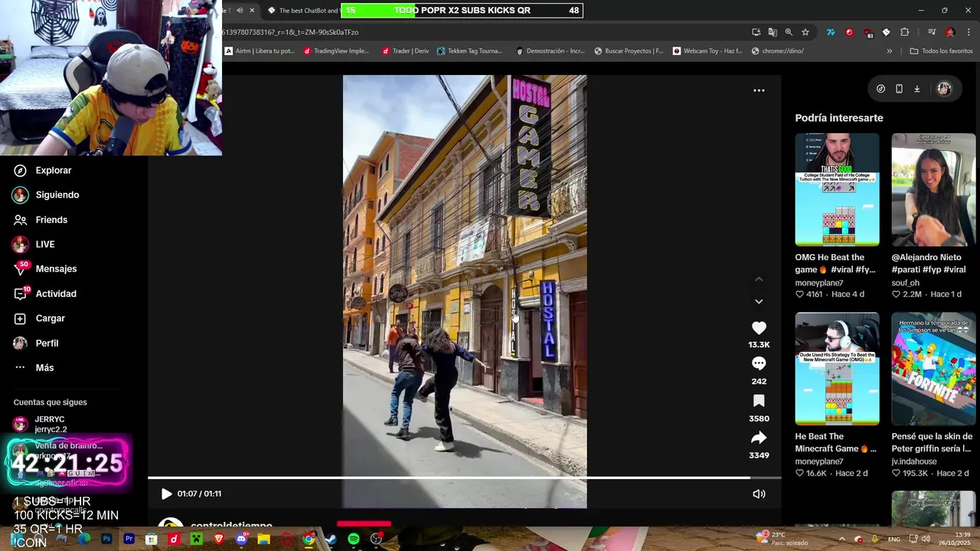980x551 pixels.
Task: Click translate page icon in address bar
Action: tap(773, 32)
